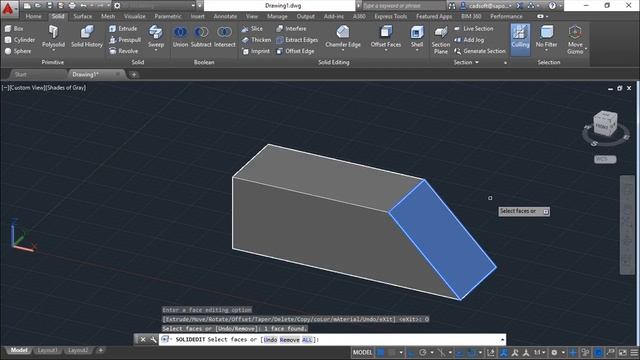Image resolution: width=640 pixels, height=360 pixels.
Task: Switch to the Layout2 tab
Action: [x=78, y=350]
